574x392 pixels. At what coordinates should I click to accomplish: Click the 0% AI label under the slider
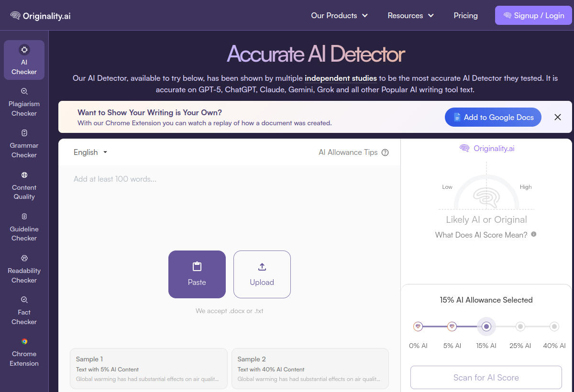(x=419, y=346)
